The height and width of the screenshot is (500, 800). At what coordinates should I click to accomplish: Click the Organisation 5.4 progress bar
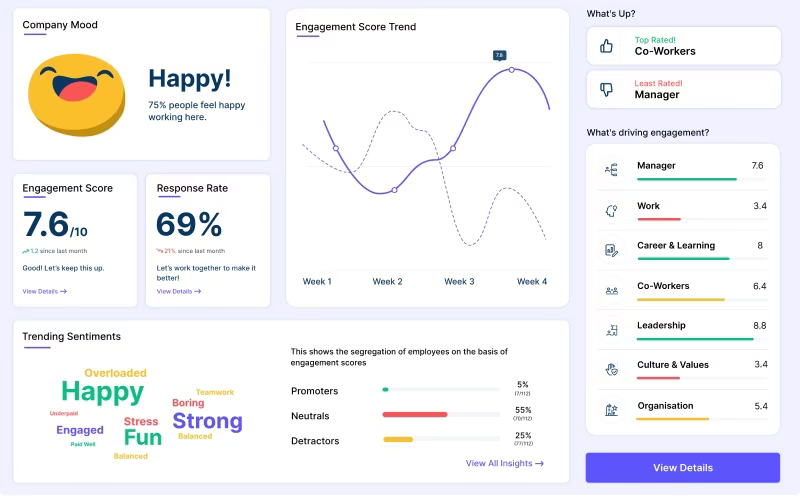(672, 419)
